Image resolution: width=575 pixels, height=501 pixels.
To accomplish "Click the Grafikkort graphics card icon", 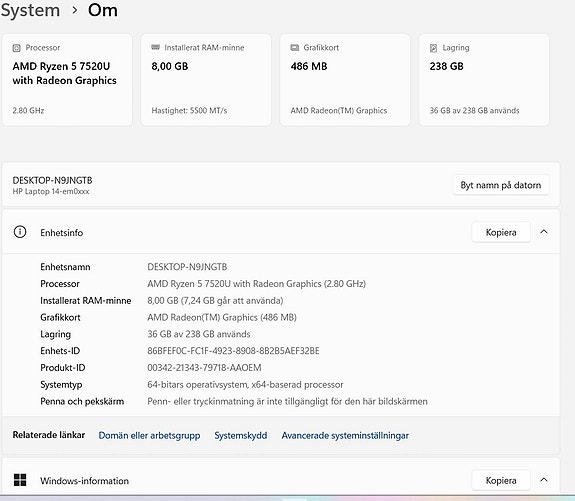I will pos(295,48).
